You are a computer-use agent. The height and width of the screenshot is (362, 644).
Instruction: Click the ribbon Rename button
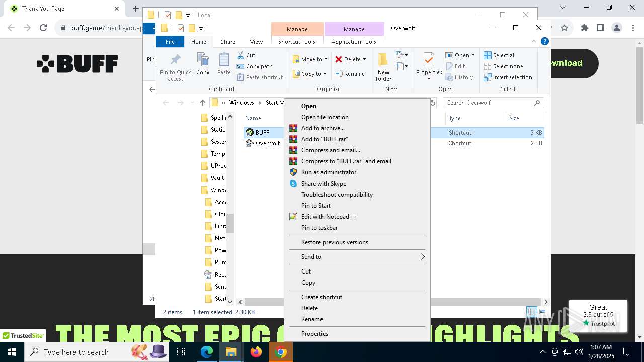pyautogui.click(x=350, y=74)
